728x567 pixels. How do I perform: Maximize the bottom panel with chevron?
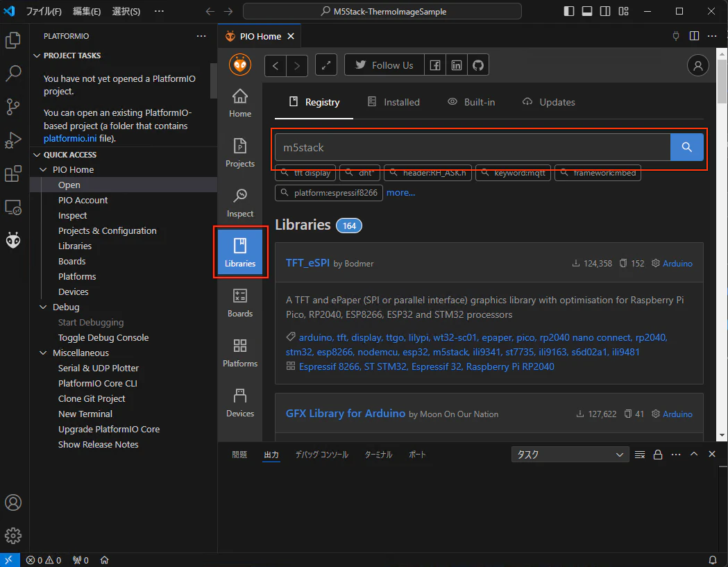694,454
